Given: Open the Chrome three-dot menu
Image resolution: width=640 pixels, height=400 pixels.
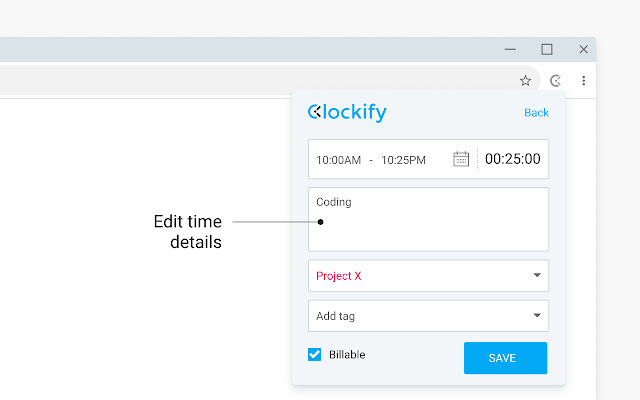Looking at the screenshot, I should coord(583,81).
